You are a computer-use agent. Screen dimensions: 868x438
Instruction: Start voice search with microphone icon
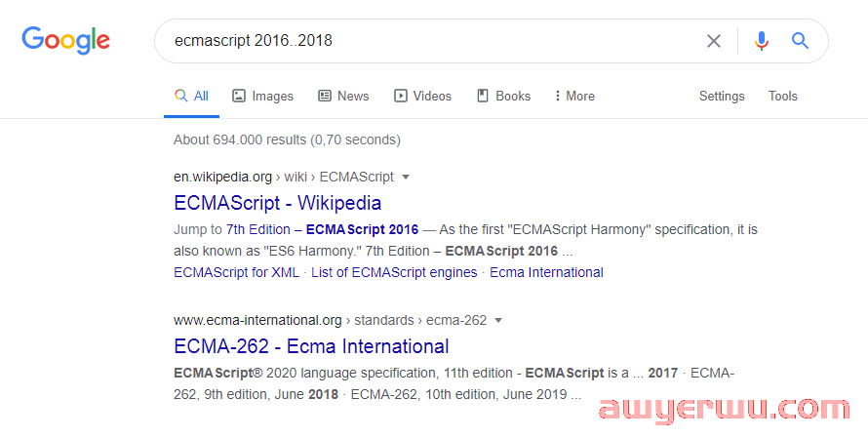click(x=762, y=41)
